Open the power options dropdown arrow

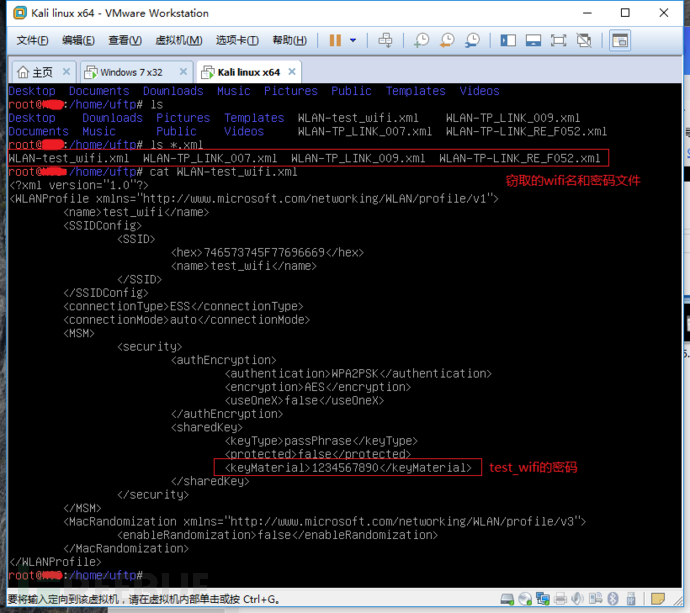coord(353,40)
